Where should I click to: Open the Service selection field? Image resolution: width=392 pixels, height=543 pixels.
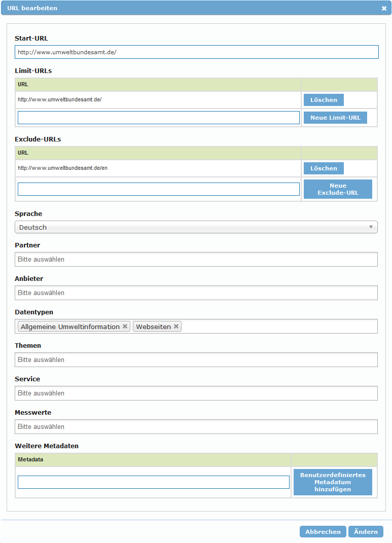(196, 393)
